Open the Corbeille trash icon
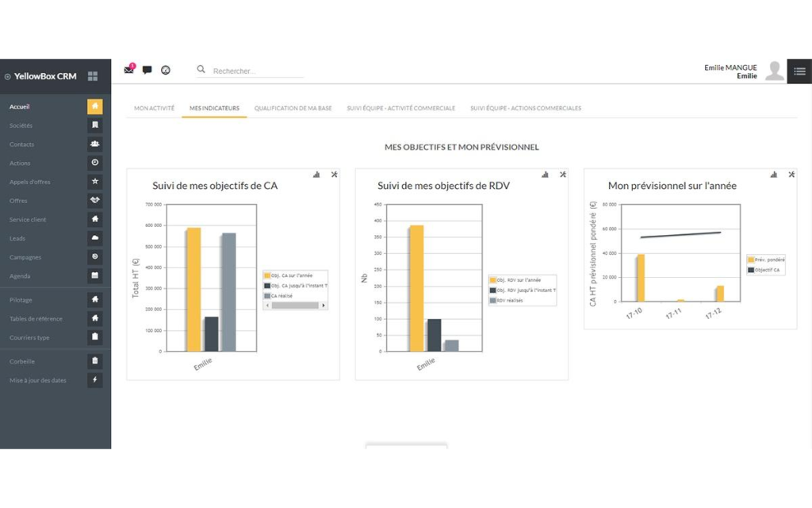The image size is (812, 508). coord(95,361)
